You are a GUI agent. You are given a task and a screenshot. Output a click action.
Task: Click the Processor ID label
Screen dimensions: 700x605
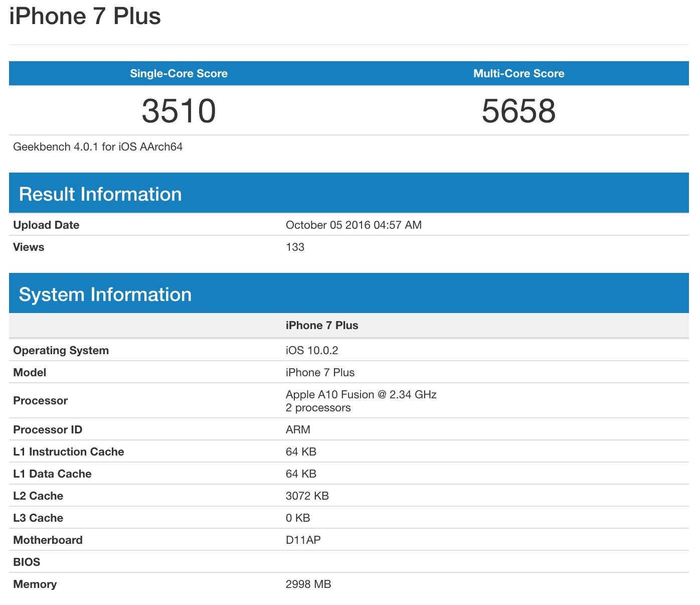coord(48,429)
